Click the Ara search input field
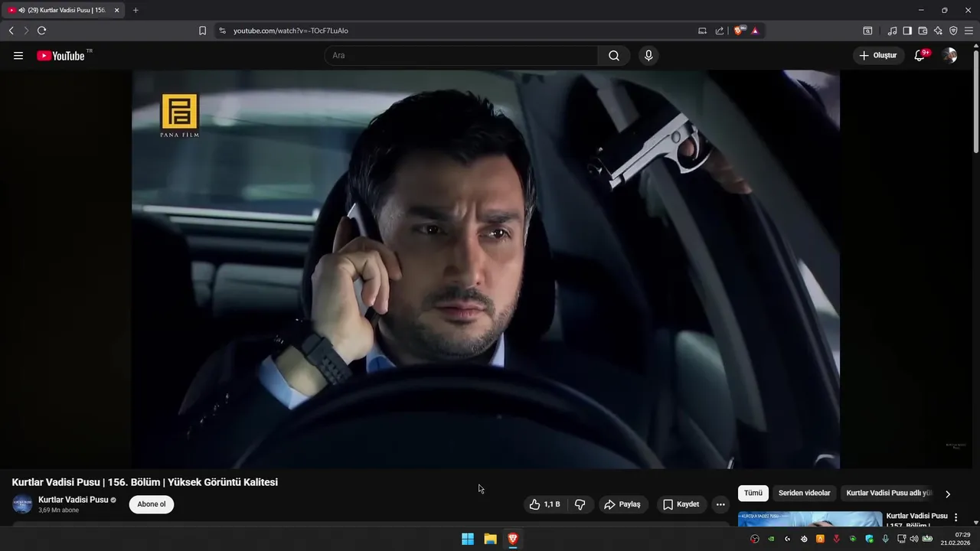This screenshot has width=980, height=551. [462, 55]
